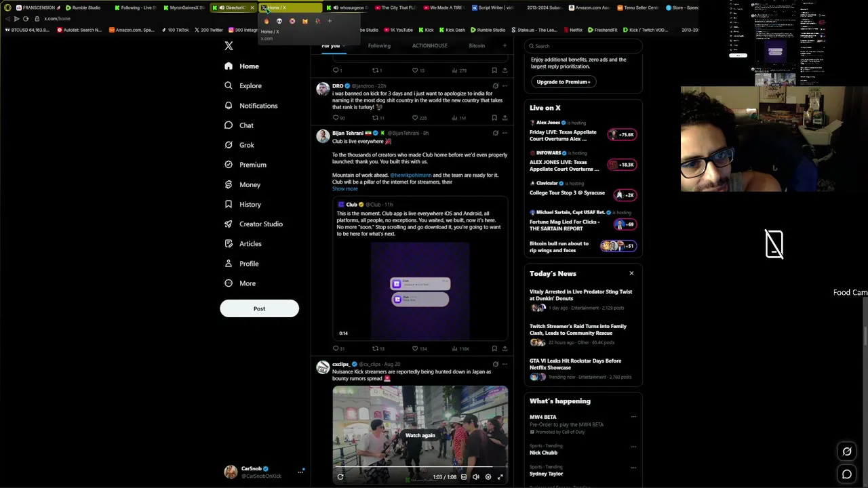The height and width of the screenshot is (488, 868).
Task: Repost Bijan Tehrani's post
Action: [378, 348]
